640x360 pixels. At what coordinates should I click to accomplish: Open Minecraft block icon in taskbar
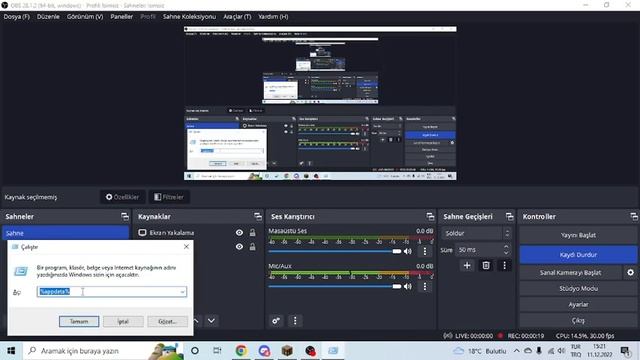[287, 351]
